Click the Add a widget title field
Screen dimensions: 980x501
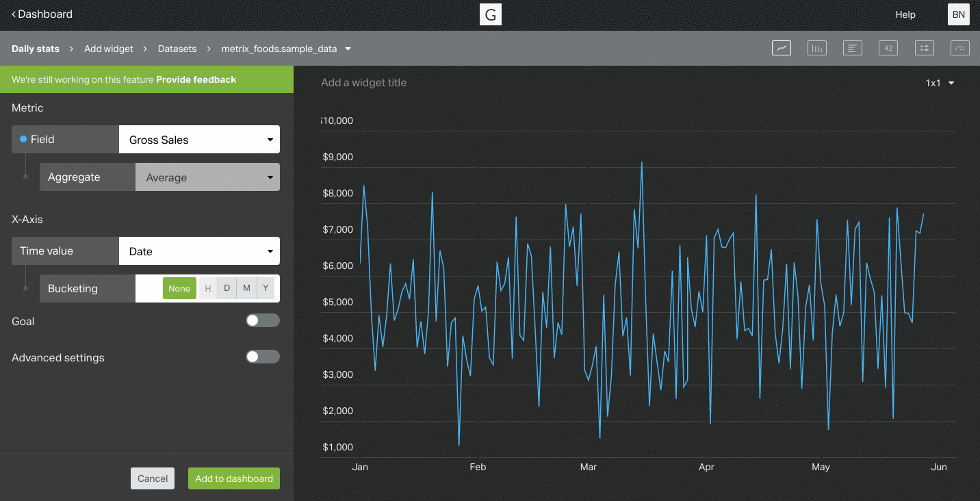click(x=363, y=83)
